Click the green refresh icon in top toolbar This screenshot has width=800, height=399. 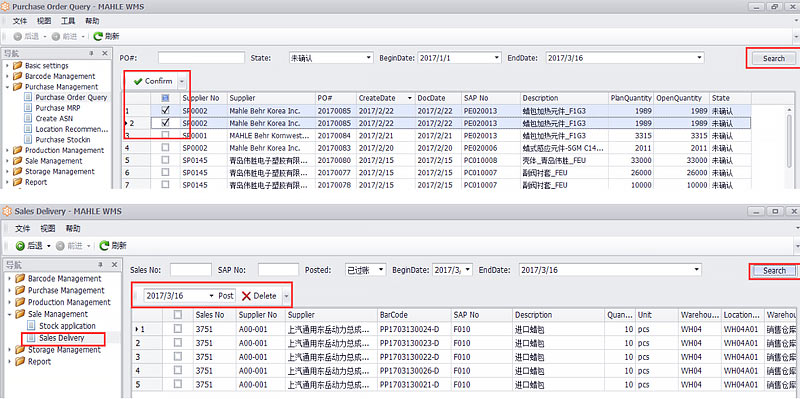(97, 36)
